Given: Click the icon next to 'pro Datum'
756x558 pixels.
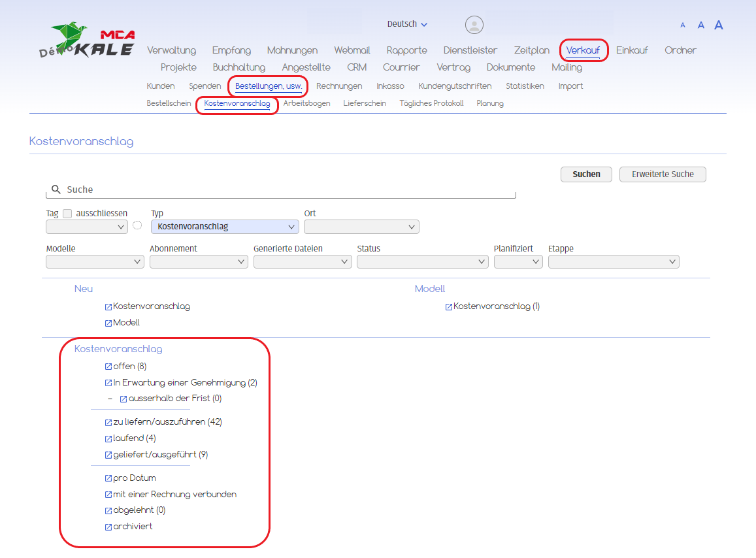Looking at the screenshot, I should point(108,478).
